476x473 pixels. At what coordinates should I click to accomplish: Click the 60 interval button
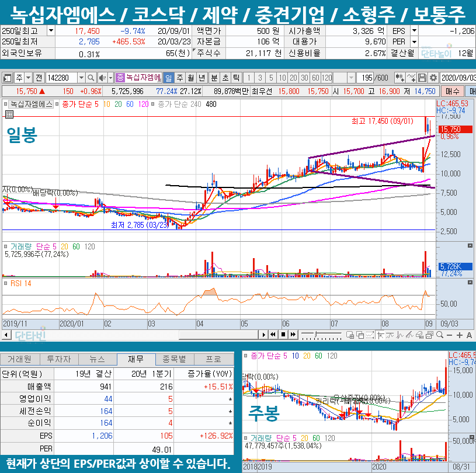pos(316,78)
